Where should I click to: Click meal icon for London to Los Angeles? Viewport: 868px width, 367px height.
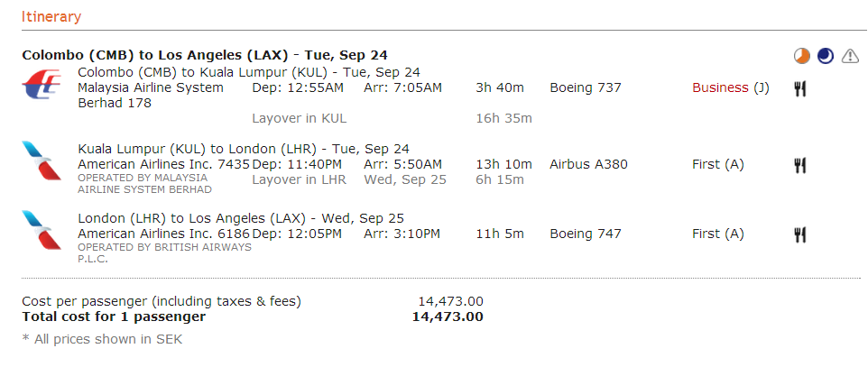point(799,234)
